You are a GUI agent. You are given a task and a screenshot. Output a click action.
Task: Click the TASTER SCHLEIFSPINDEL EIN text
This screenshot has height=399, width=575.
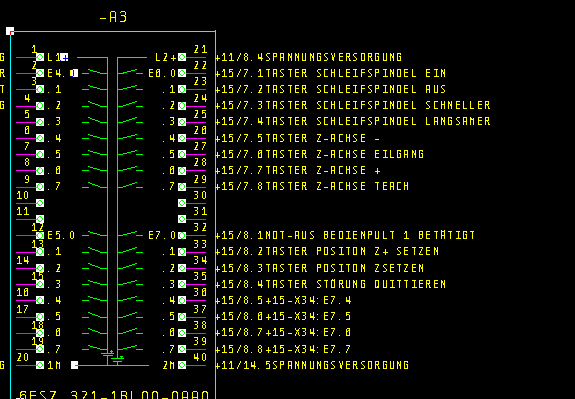click(356, 73)
